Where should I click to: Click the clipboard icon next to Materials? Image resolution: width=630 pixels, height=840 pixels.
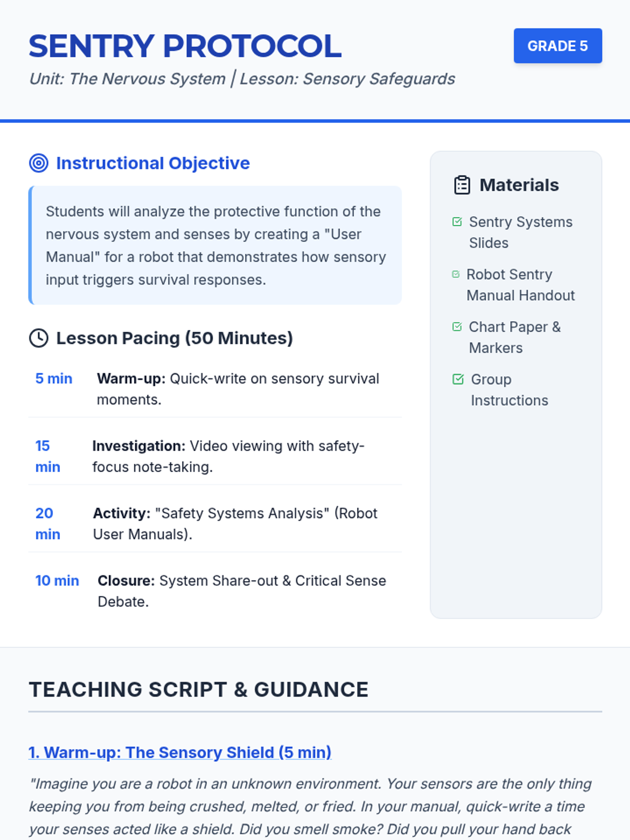pyautogui.click(x=462, y=185)
